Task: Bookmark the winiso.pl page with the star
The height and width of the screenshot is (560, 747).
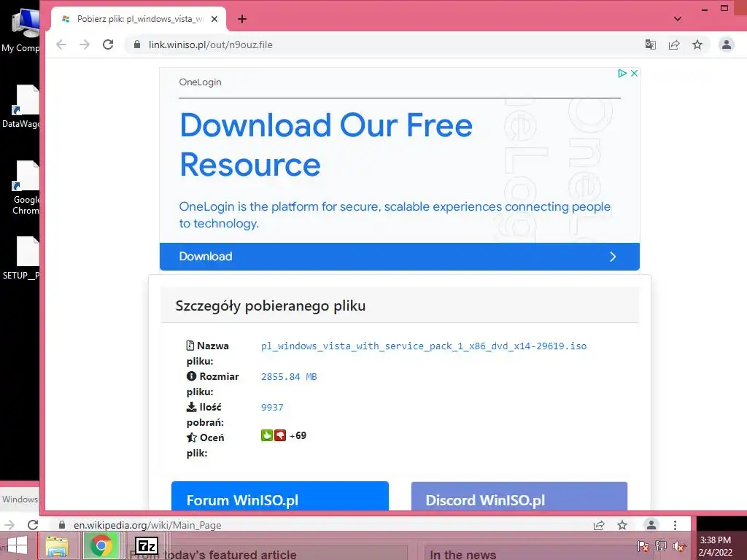Action: click(697, 44)
